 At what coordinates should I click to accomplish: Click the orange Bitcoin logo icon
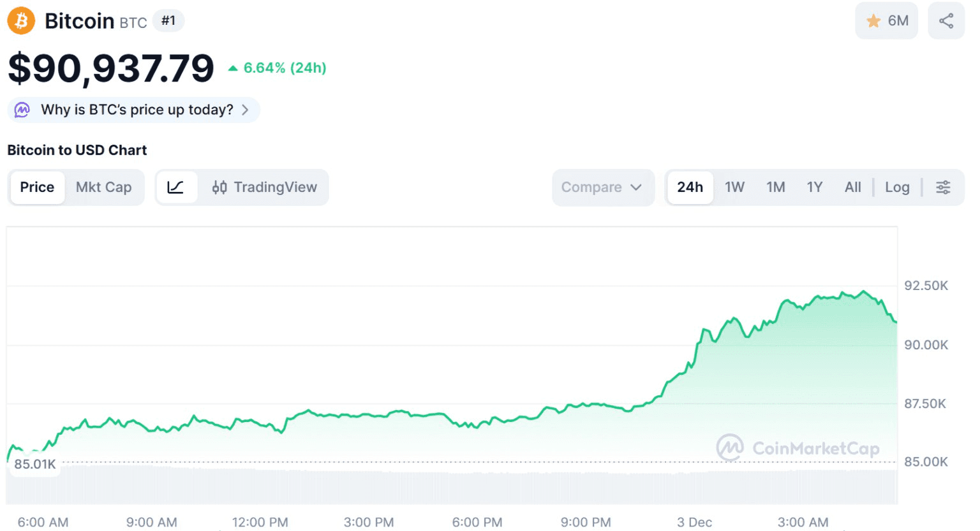[x=21, y=21]
